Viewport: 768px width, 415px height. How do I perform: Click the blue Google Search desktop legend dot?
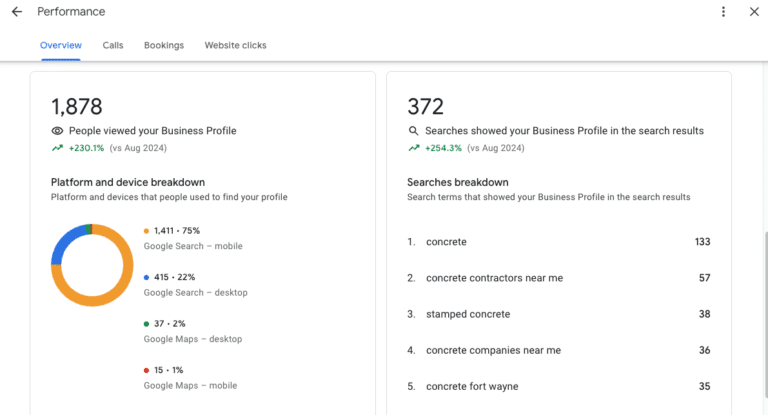tap(147, 277)
